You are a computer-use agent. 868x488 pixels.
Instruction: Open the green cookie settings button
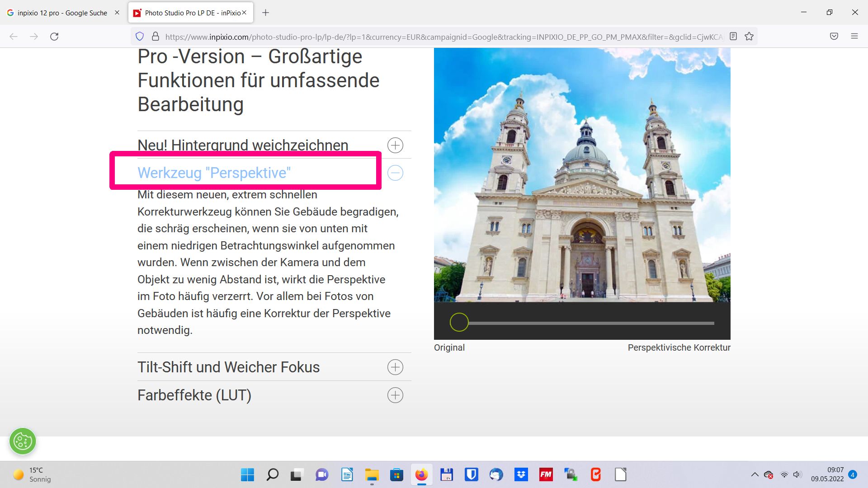point(23,441)
